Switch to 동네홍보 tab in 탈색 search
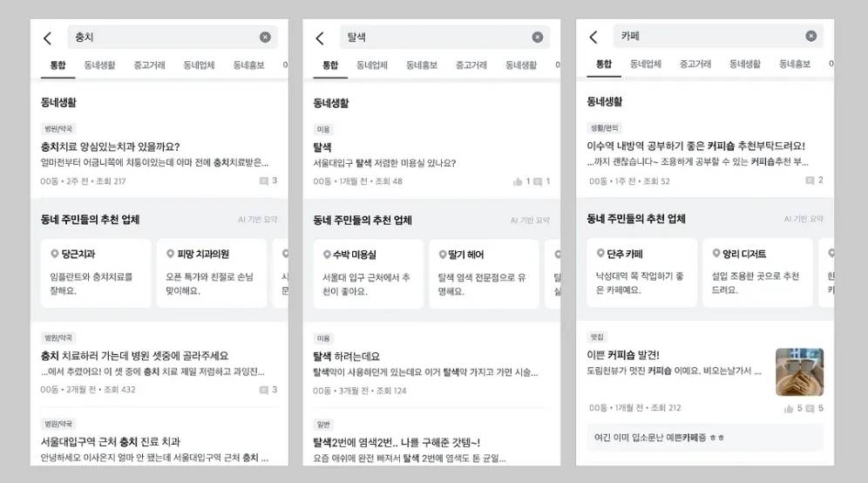 coord(422,65)
